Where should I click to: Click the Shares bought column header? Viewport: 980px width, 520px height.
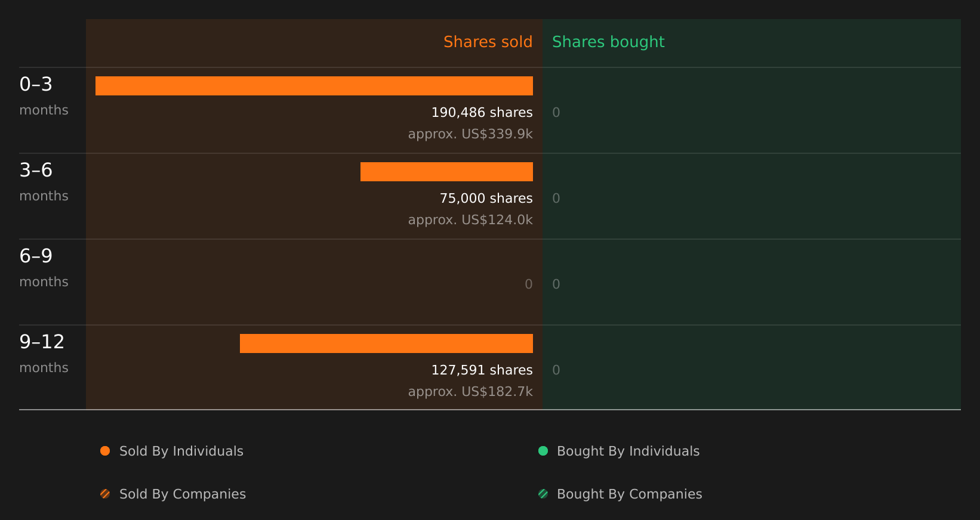[608, 42]
